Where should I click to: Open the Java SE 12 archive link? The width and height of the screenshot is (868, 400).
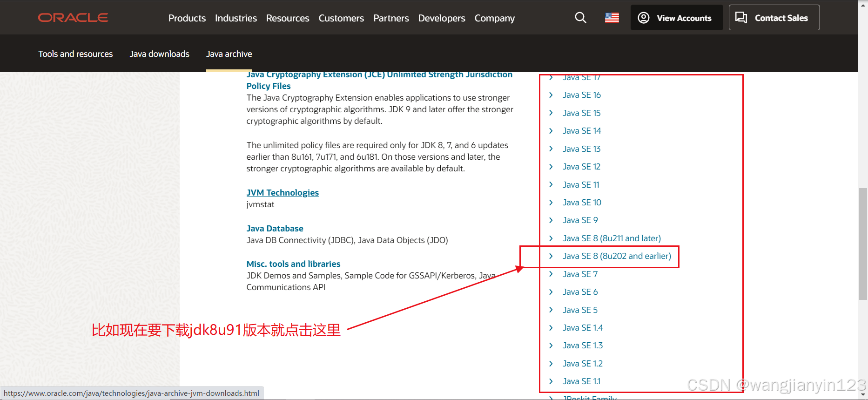[582, 167]
